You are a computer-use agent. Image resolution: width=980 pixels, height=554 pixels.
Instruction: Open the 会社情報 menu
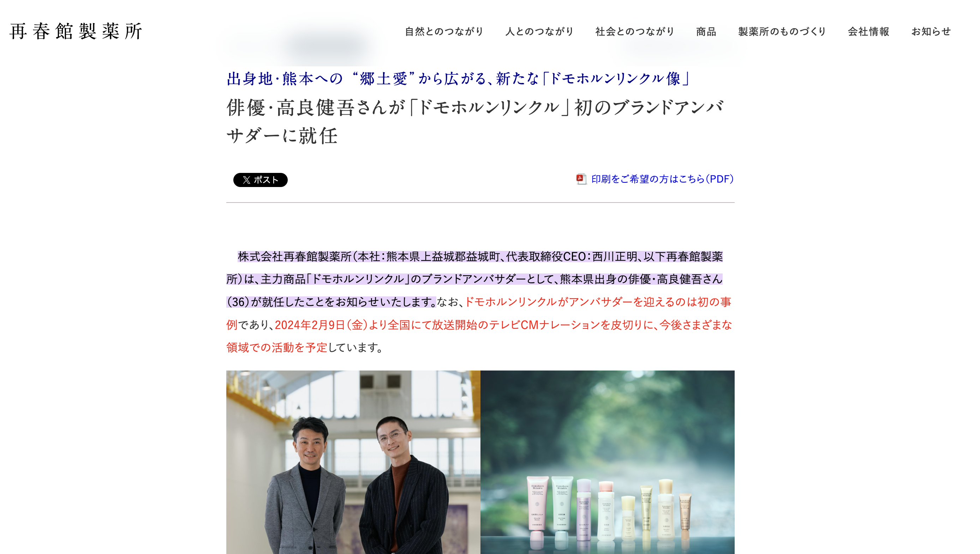click(868, 31)
